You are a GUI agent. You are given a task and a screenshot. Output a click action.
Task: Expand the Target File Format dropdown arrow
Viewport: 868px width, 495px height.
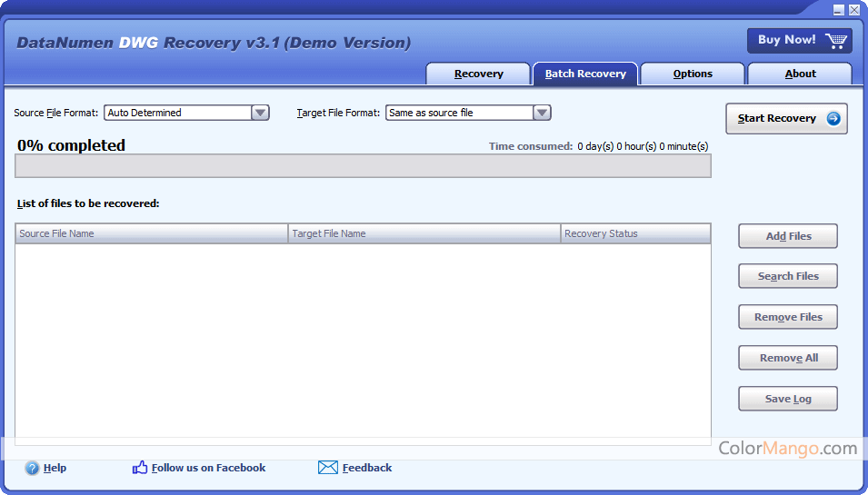coord(542,113)
